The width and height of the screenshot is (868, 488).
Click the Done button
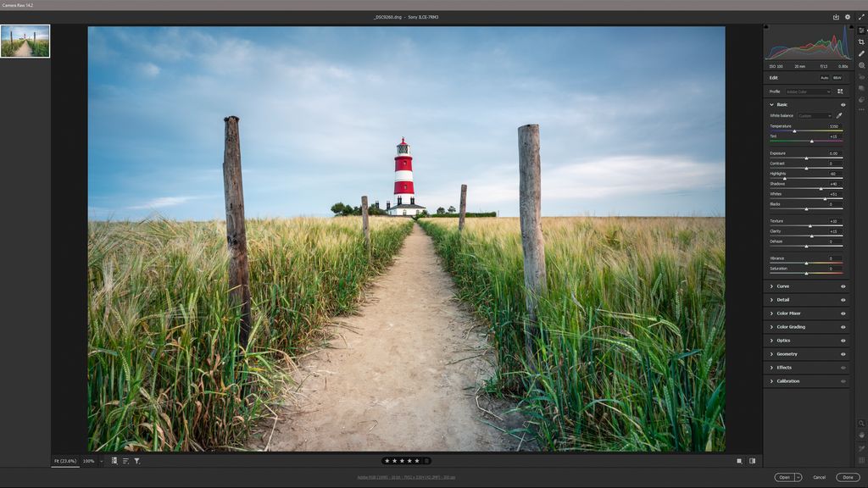pyautogui.click(x=847, y=477)
